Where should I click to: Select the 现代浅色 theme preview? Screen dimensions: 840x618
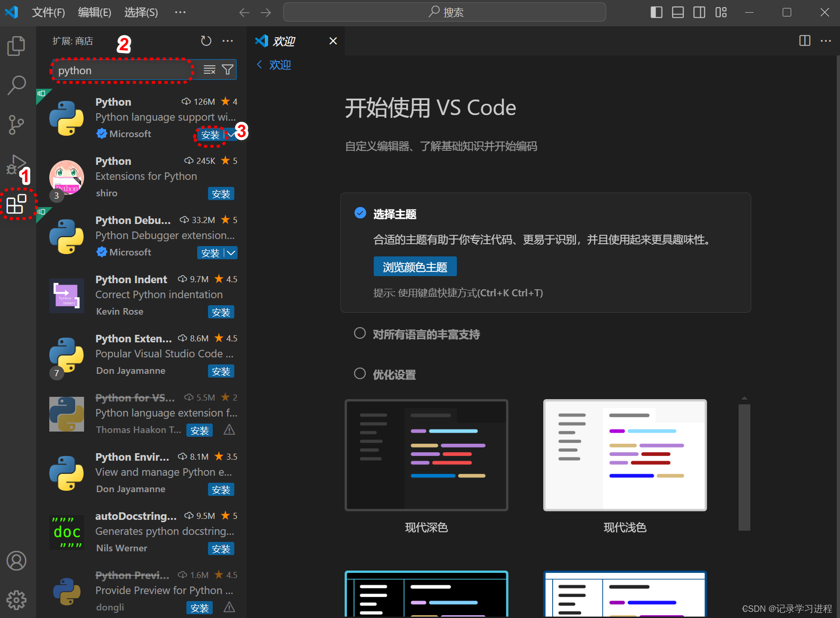[x=624, y=455]
